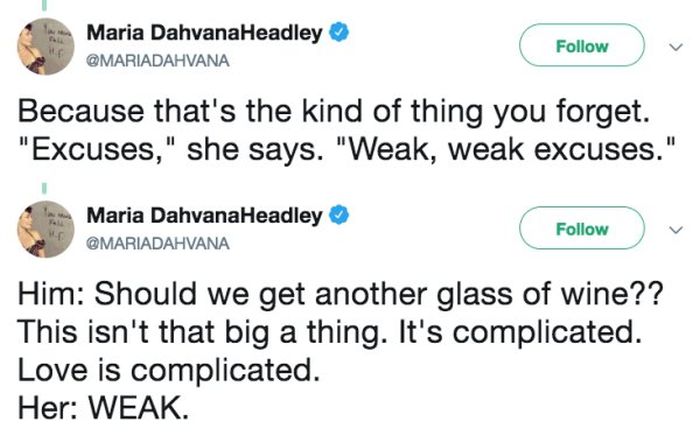Click the "This isn't that big a thing" line
Viewport: 700px width, 436px height.
(x=329, y=333)
